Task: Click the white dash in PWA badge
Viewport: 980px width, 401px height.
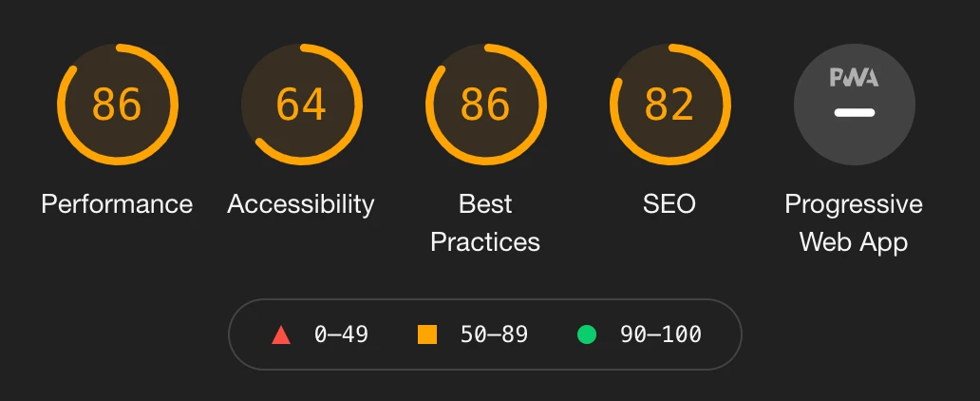Action: click(x=854, y=113)
